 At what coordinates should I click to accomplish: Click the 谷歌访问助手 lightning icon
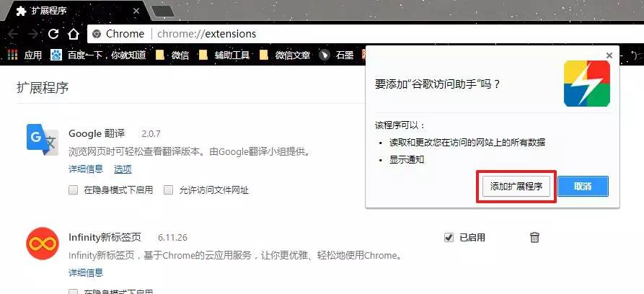point(586,84)
